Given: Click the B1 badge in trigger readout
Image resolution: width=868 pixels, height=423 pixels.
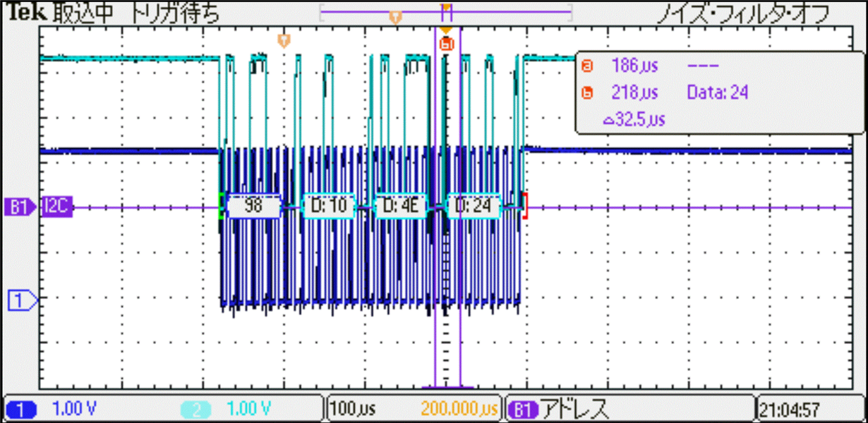Looking at the screenshot, I should coord(523,408).
